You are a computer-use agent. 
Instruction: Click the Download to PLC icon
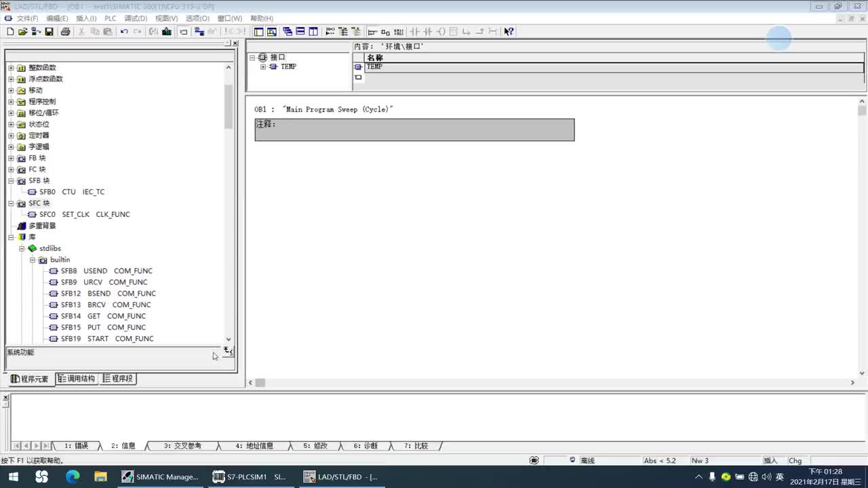pos(166,31)
